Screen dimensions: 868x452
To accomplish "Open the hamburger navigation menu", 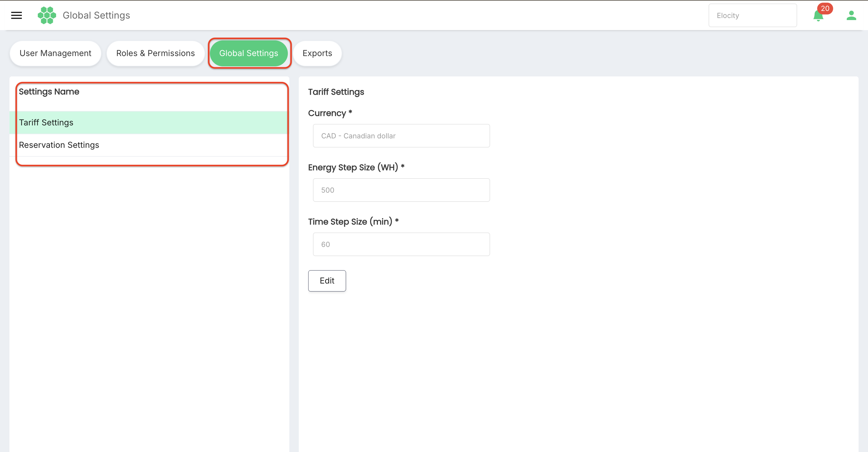I will click(x=17, y=16).
